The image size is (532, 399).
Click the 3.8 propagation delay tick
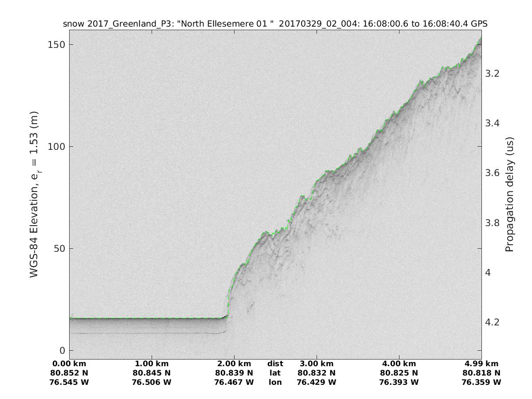point(492,223)
